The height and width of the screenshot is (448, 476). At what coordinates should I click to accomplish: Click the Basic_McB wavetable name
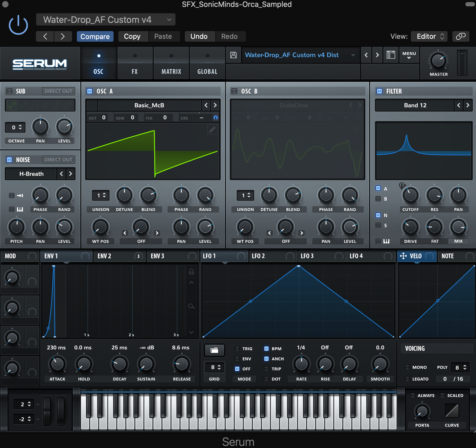pos(149,105)
